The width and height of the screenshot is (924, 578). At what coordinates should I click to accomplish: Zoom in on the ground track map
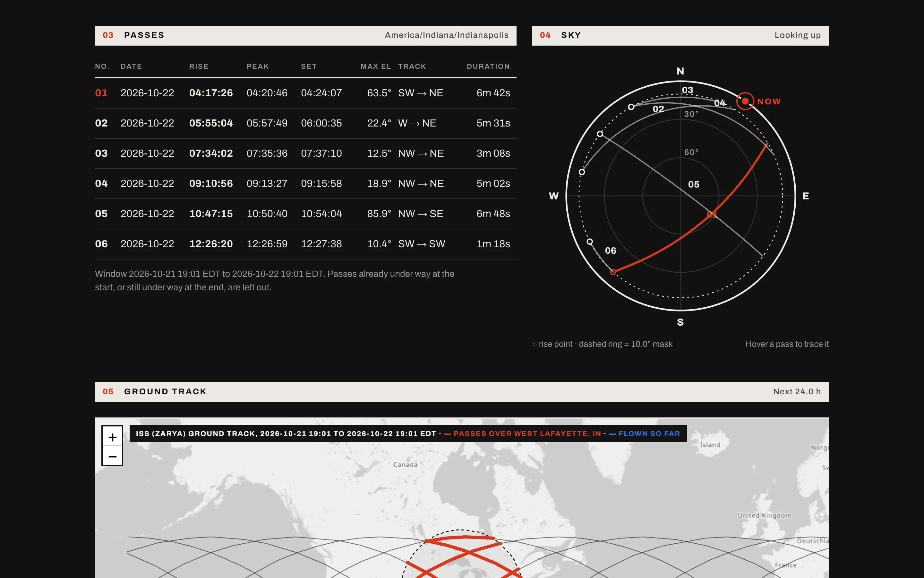pos(112,437)
